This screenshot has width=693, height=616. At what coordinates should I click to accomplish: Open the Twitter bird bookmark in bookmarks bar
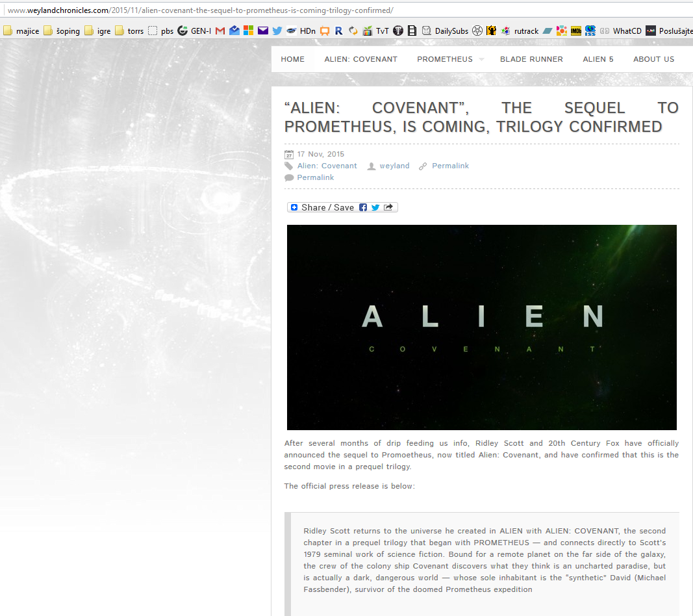(x=277, y=31)
